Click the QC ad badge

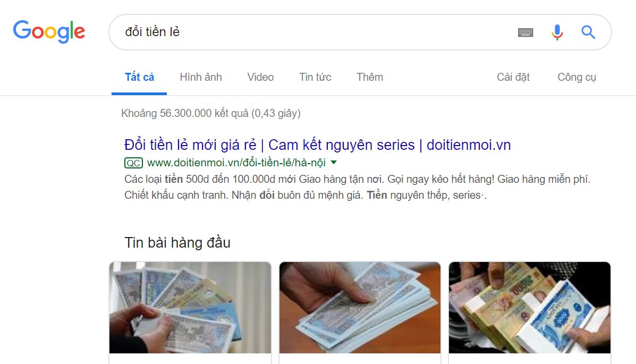133,163
